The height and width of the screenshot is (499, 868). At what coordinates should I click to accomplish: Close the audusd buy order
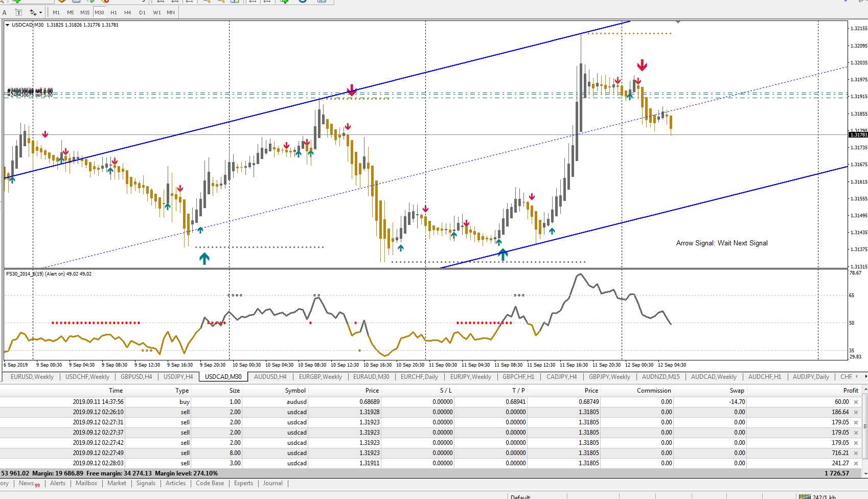[x=856, y=402]
